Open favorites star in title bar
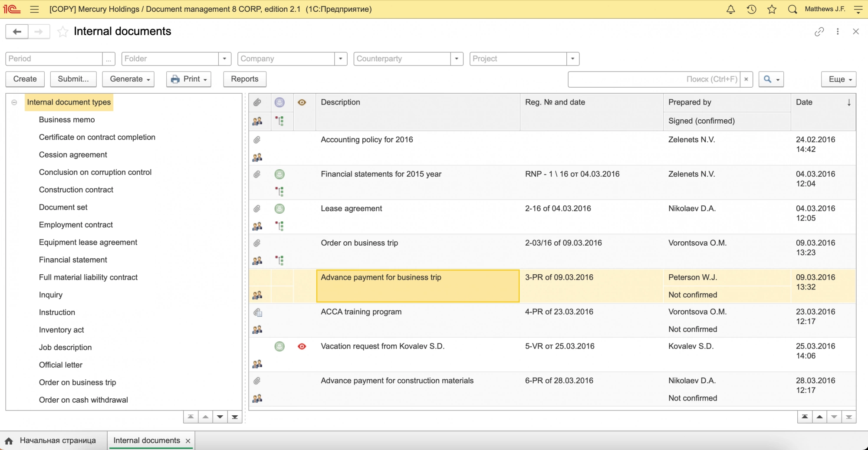Viewport: 868px width, 450px height. pyautogui.click(x=772, y=9)
